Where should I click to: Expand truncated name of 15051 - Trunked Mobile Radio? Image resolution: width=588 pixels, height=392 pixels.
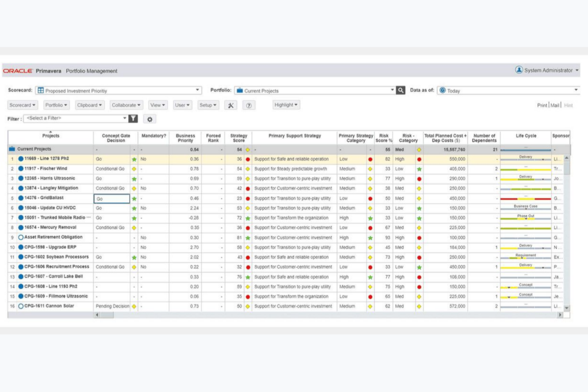tap(88, 217)
